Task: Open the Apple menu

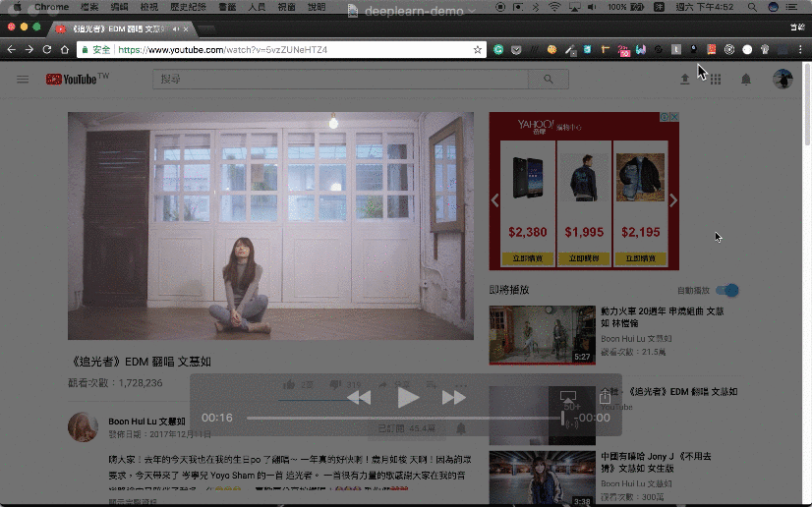Action: [17, 7]
